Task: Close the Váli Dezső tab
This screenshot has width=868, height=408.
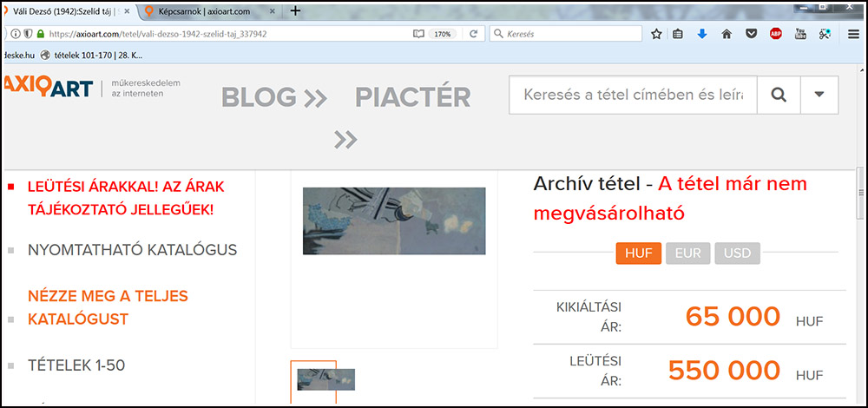Action: [127, 11]
